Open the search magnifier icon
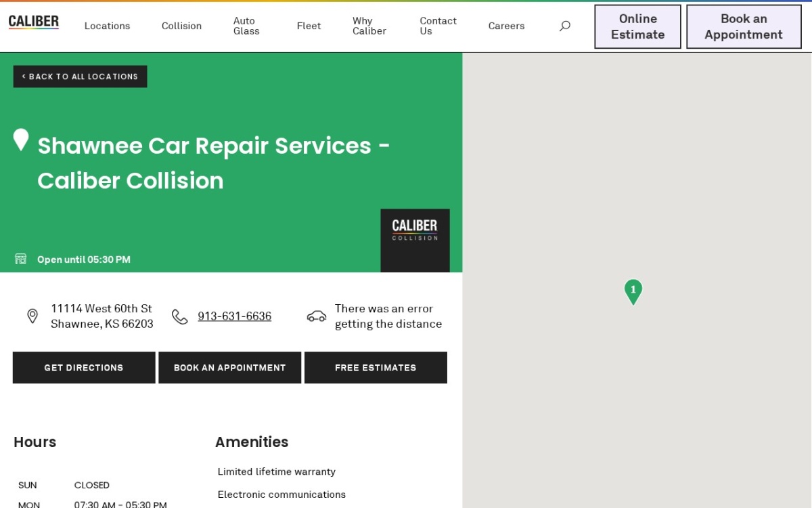The height and width of the screenshot is (508, 812). pos(565,26)
